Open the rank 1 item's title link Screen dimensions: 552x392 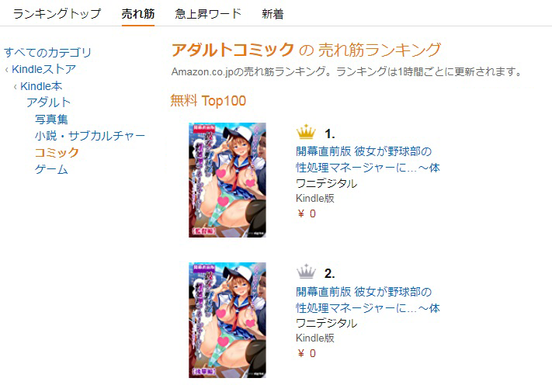(368, 159)
